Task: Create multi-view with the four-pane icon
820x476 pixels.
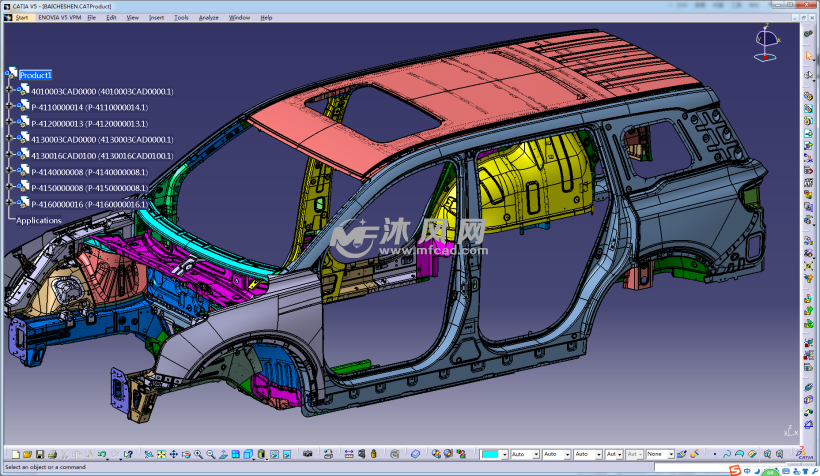Action: 236,455
